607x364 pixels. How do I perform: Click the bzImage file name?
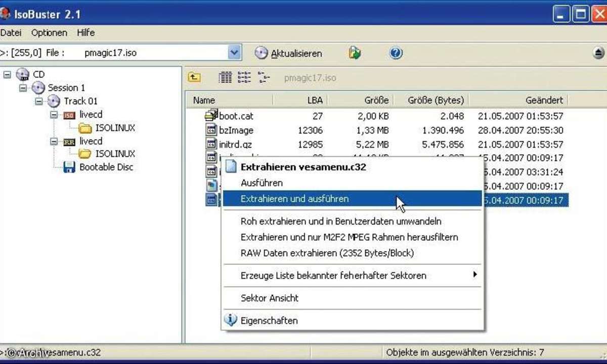(x=236, y=130)
